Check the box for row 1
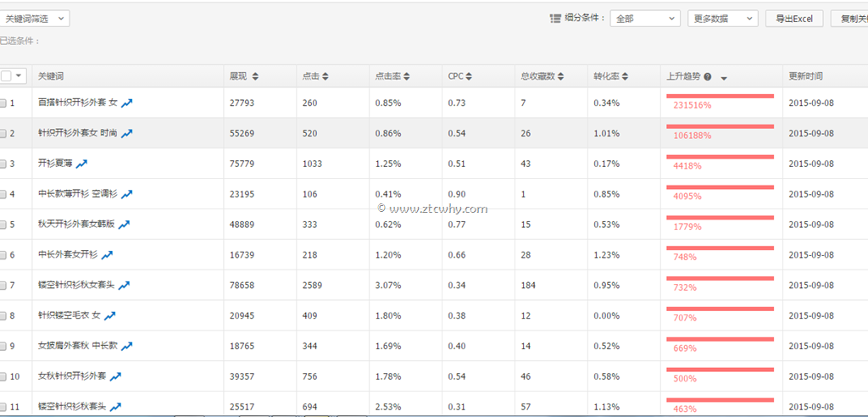The image size is (868, 417). point(3,103)
